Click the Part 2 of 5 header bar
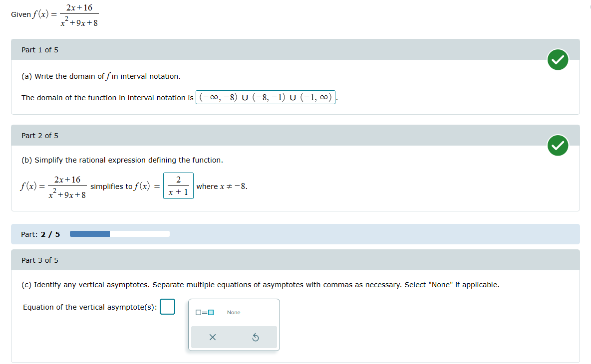 40,135
